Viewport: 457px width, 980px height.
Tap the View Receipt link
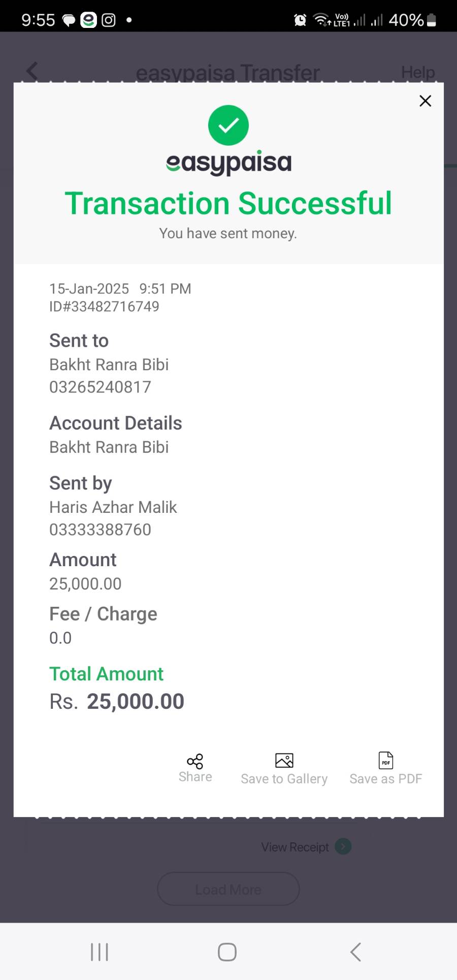coord(295,847)
